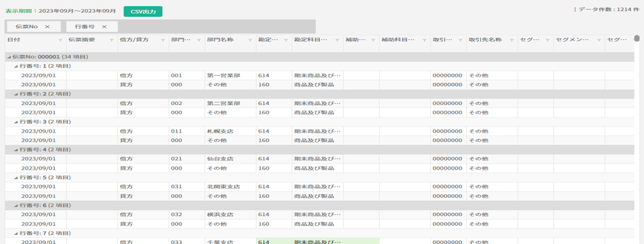Image resolution: width=644 pixels, height=244 pixels.
Task: Click the vertical scrollbar thumb
Action: (637, 39)
